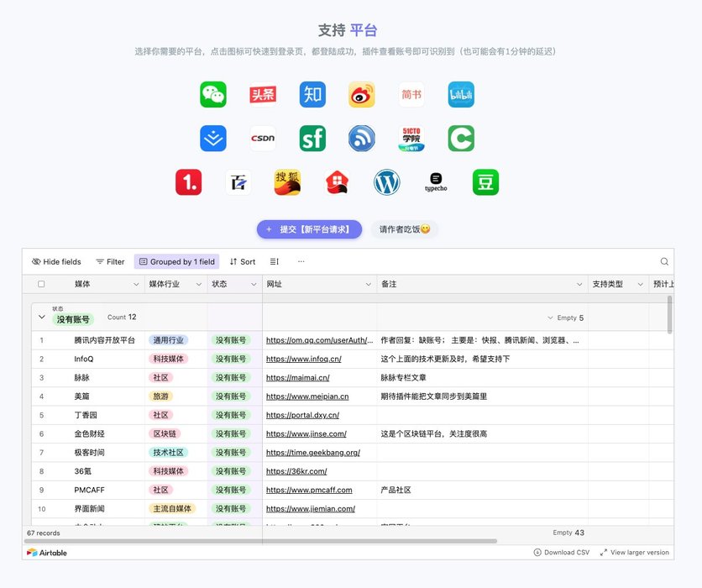Screen dimensions: 702x588
Task: Click the 提交【新平台请求】 button
Action: click(x=309, y=229)
